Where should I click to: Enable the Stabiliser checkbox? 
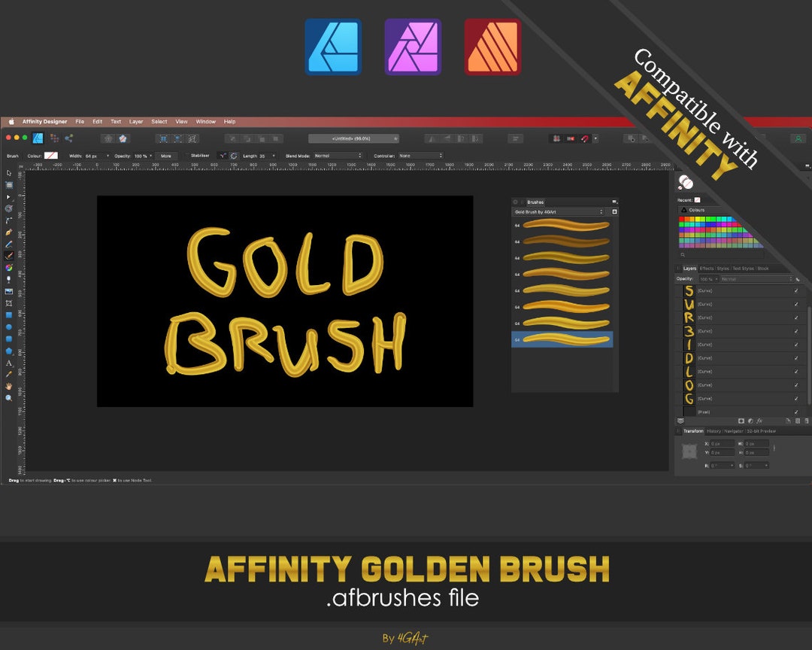click(x=188, y=156)
